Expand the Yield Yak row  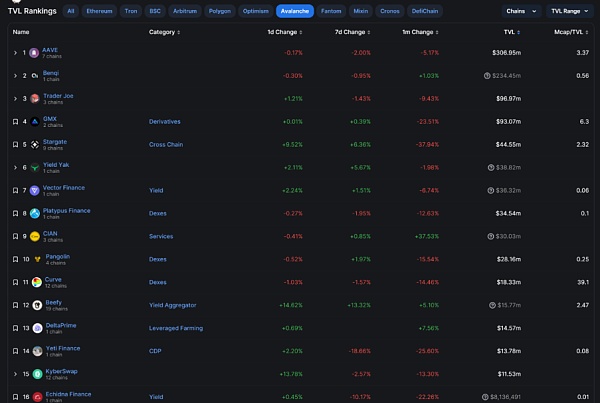click(15, 167)
